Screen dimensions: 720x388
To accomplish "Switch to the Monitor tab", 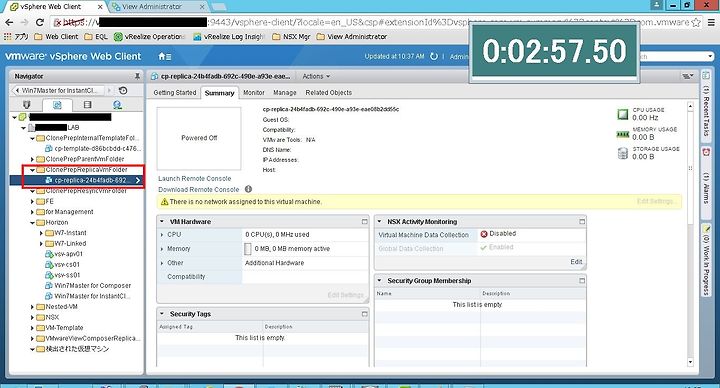I will coord(253,93).
